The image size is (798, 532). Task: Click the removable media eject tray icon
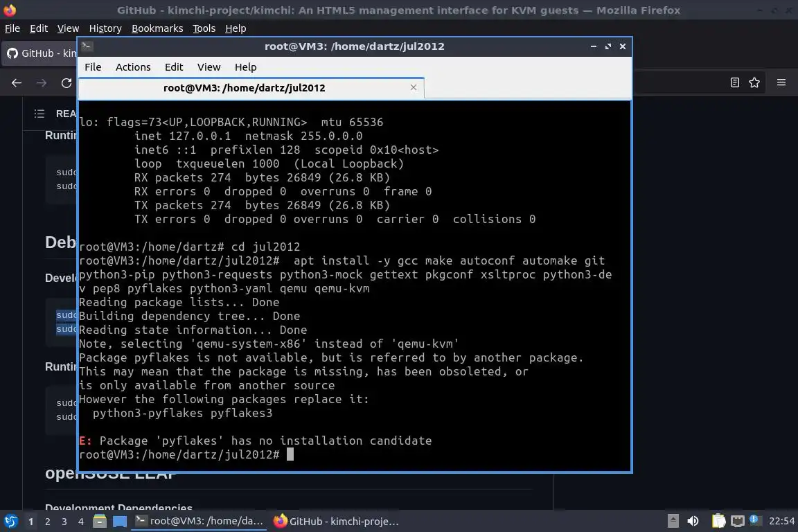pyautogui.click(x=673, y=521)
